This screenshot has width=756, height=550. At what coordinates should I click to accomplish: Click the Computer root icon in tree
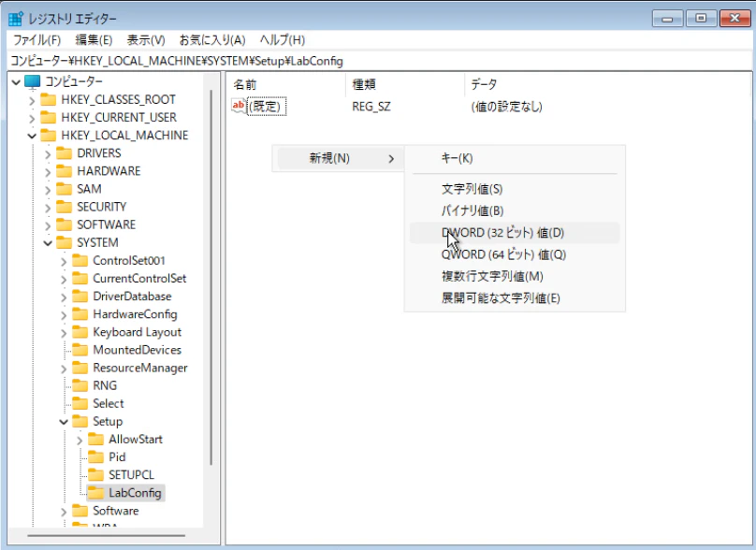[33, 81]
